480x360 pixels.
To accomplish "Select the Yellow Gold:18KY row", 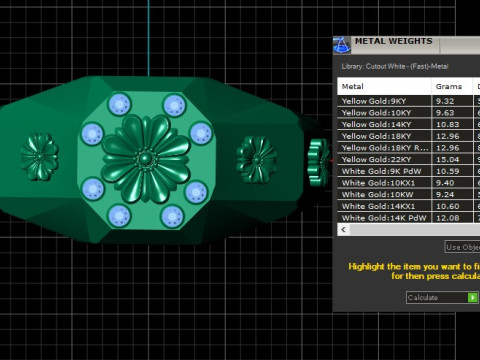I will pos(409,136).
